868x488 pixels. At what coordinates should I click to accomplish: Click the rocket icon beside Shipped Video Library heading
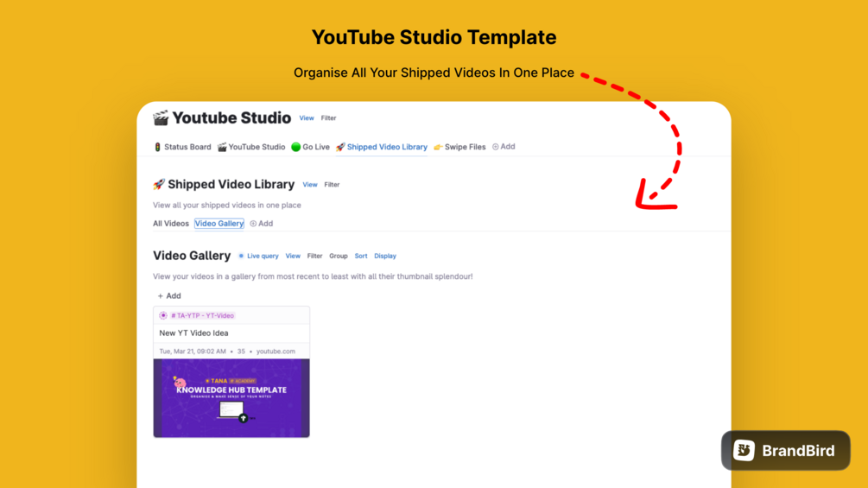pyautogui.click(x=159, y=184)
